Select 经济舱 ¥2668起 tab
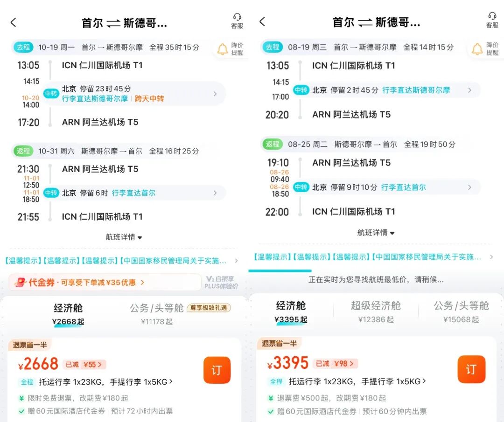The image size is (504, 422). pyautogui.click(x=68, y=314)
